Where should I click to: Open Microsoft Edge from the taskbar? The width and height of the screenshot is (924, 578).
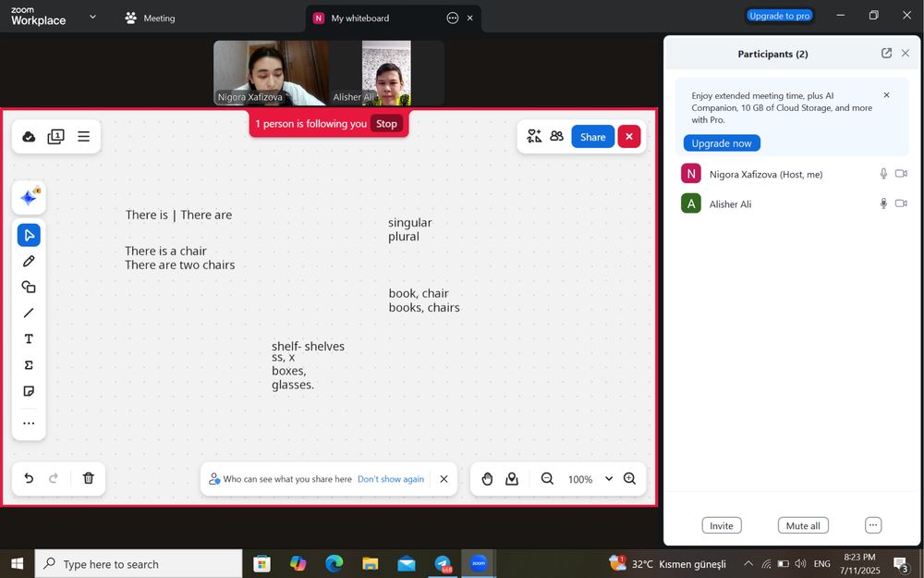334,564
